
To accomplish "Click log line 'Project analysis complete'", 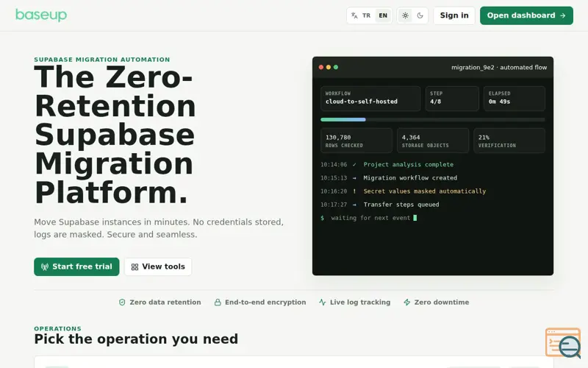I will coord(409,164).
